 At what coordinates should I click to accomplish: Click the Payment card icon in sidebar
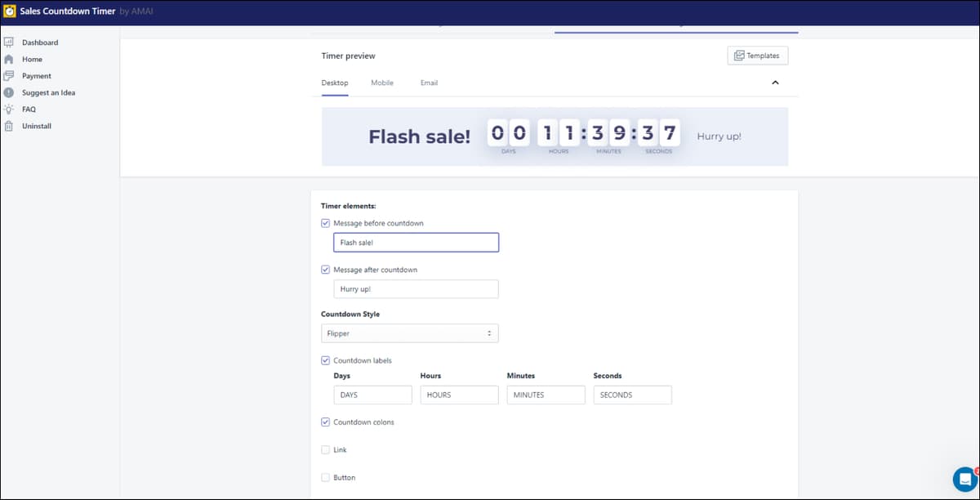(x=8, y=76)
